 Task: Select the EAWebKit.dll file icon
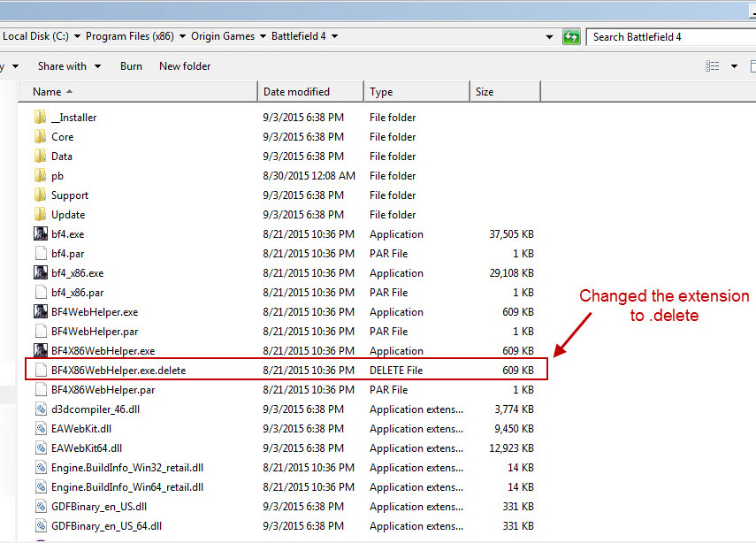click(41, 428)
